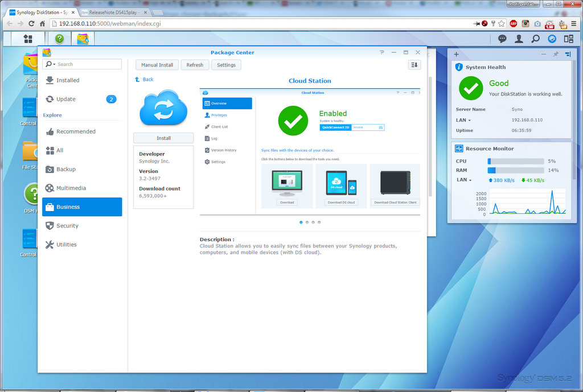583x392 pixels.
Task: Bookmark this page with star icon
Action: [501, 24]
